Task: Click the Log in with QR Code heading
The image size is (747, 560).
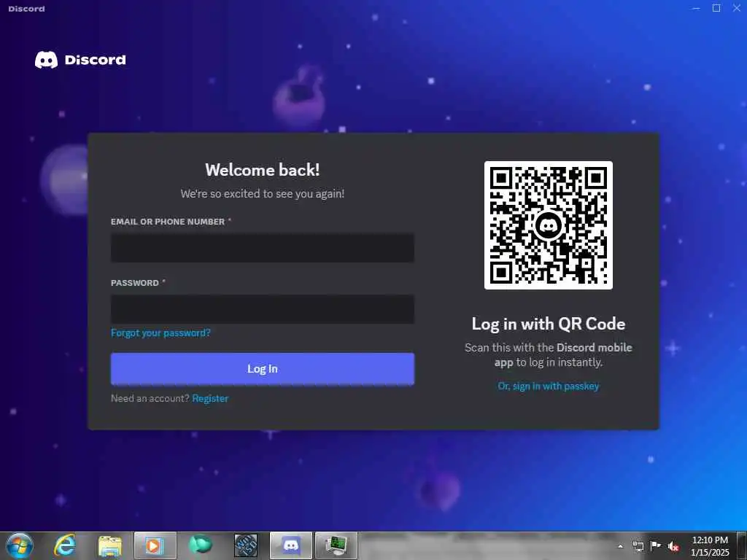Action: pos(549,324)
